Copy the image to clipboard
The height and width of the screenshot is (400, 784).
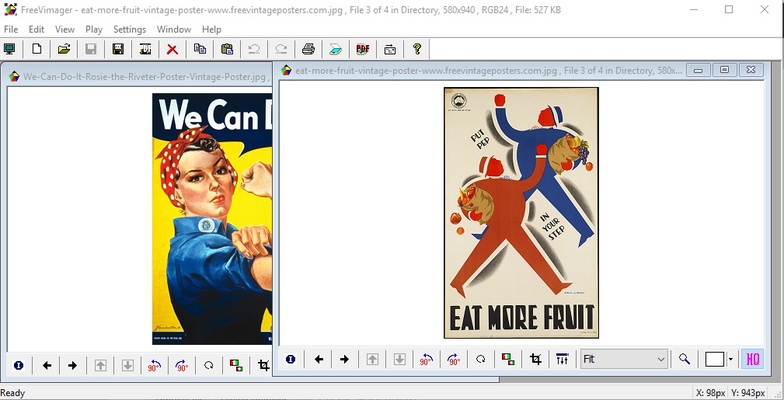200,49
